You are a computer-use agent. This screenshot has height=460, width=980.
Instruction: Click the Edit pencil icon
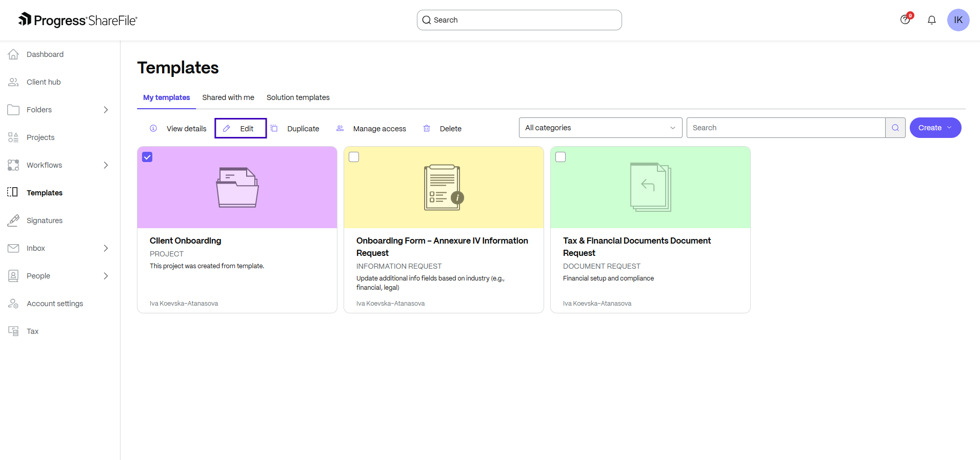227,128
